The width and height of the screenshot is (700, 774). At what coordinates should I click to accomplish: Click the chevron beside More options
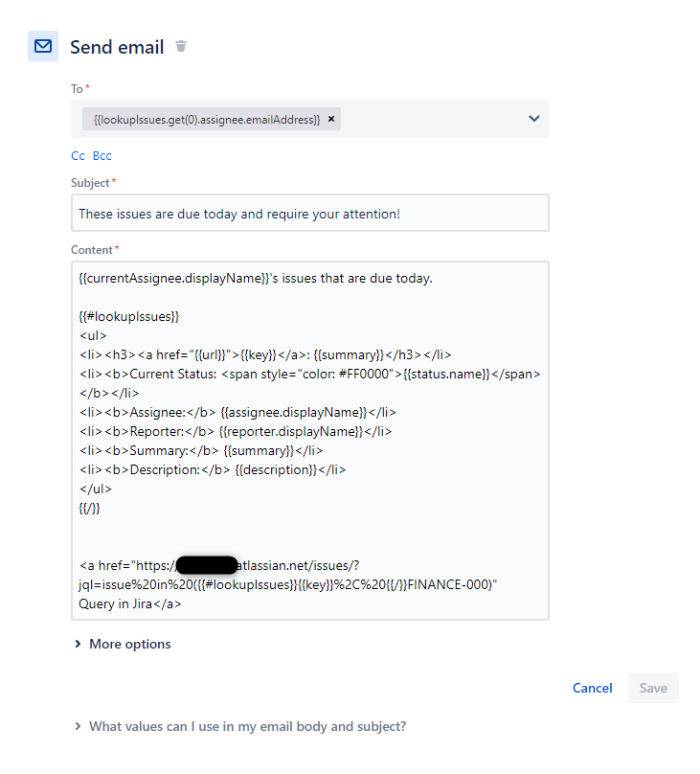(78, 644)
